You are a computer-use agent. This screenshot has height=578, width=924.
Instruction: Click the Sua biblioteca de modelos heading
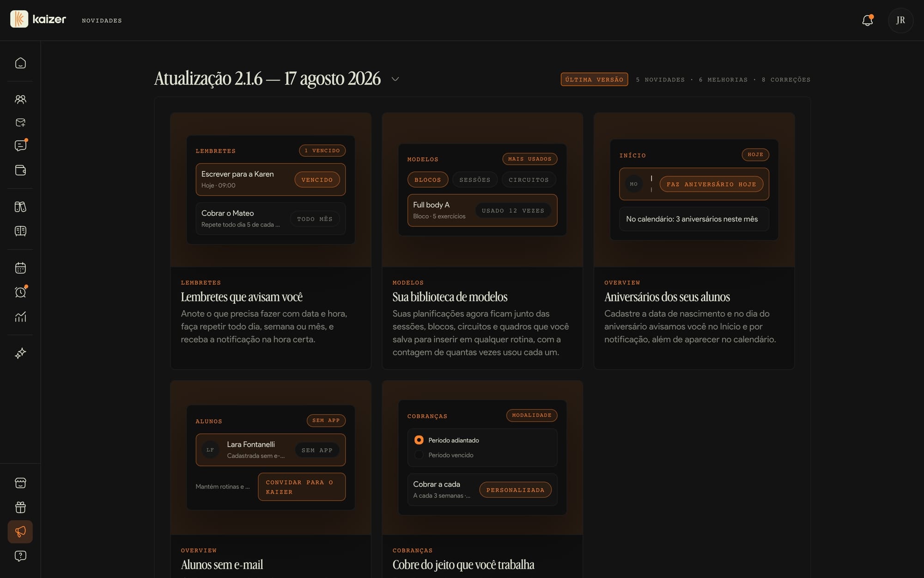coord(450,297)
